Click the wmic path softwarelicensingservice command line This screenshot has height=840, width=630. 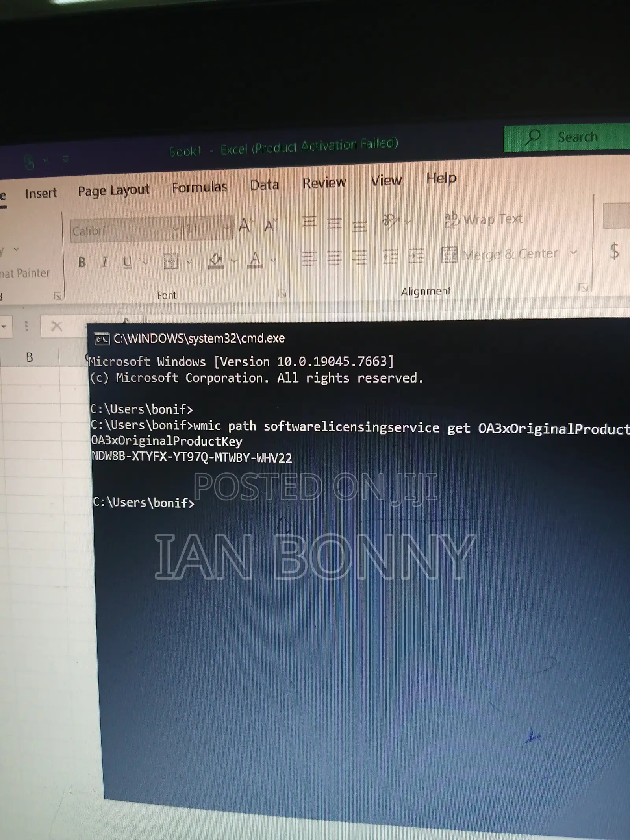(x=360, y=427)
